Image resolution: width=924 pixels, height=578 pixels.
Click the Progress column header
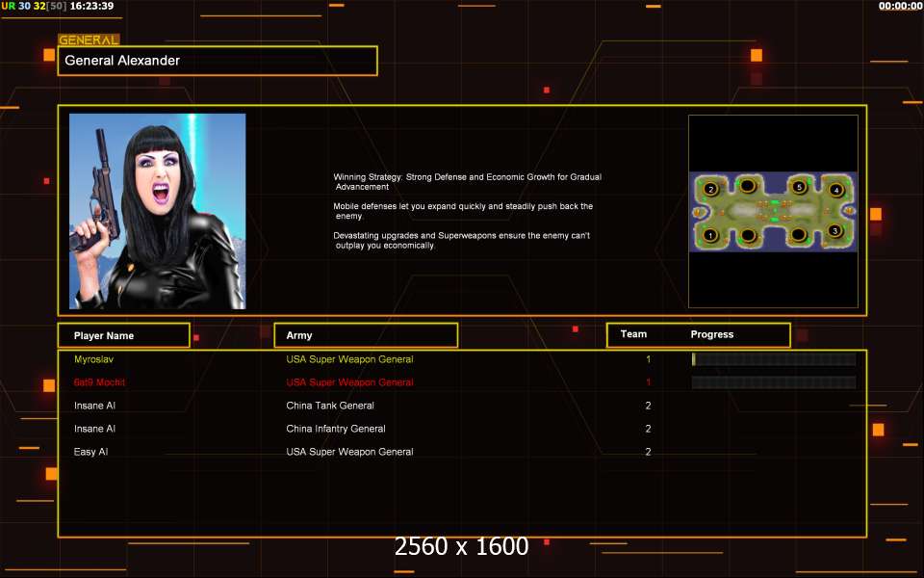click(712, 334)
